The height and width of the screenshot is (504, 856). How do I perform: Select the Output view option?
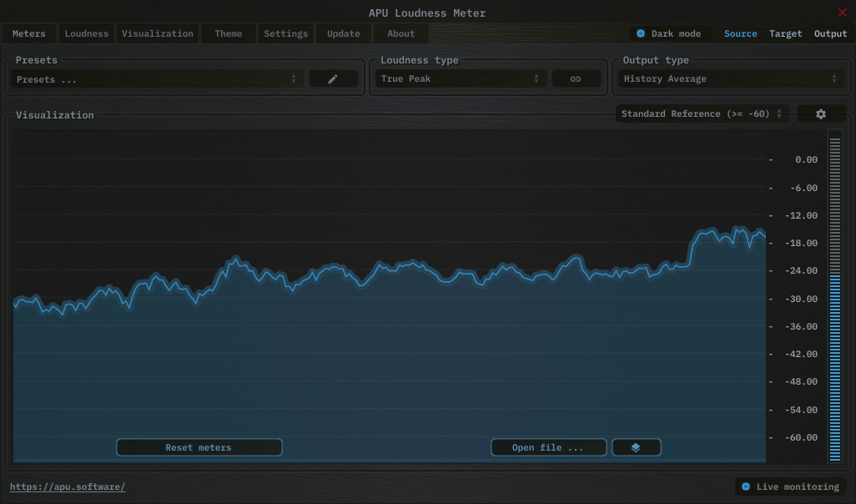pyautogui.click(x=830, y=34)
